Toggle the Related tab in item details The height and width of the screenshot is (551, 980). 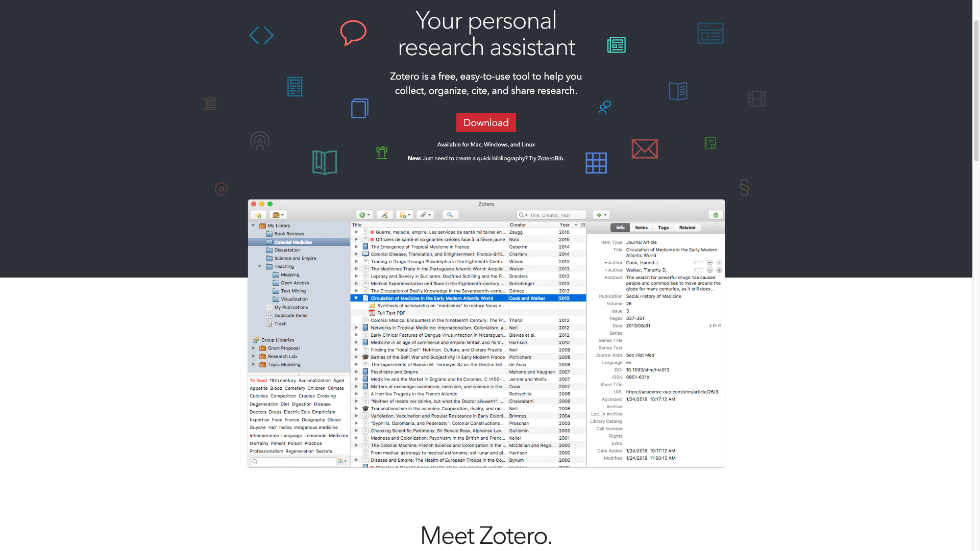[x=687, y=228]
